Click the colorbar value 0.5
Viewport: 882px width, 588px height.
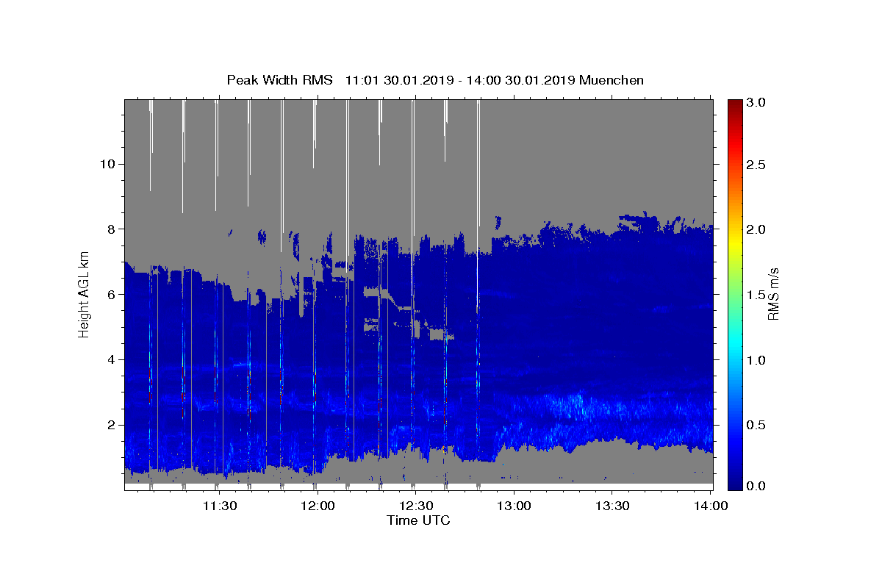coord(757,425)
